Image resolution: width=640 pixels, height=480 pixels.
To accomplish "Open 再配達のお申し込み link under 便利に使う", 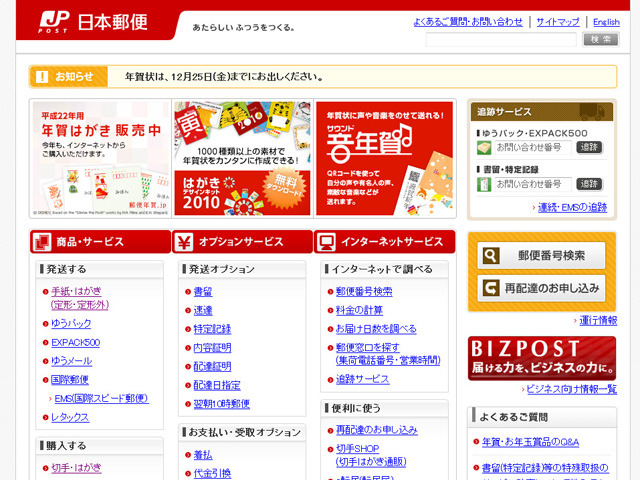I will (376, 430).
